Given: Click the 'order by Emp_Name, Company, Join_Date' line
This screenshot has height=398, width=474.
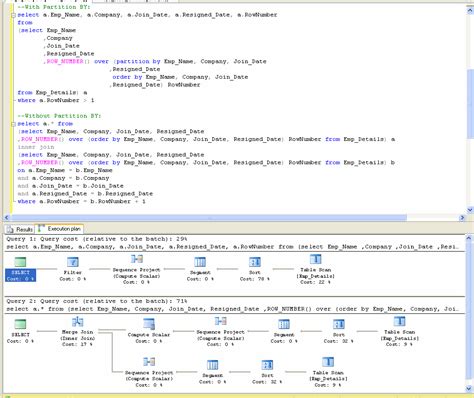Looking at the screenshot, I should point(180,77).
